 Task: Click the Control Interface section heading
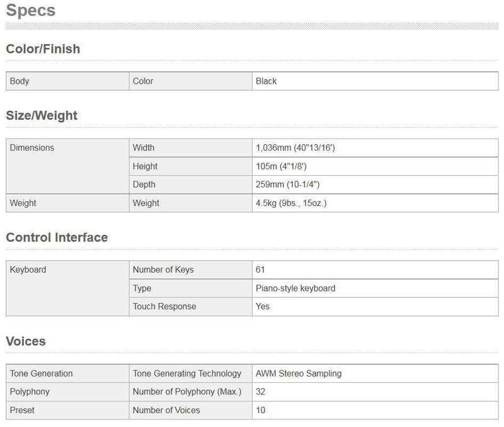click(x=57, y=237)
